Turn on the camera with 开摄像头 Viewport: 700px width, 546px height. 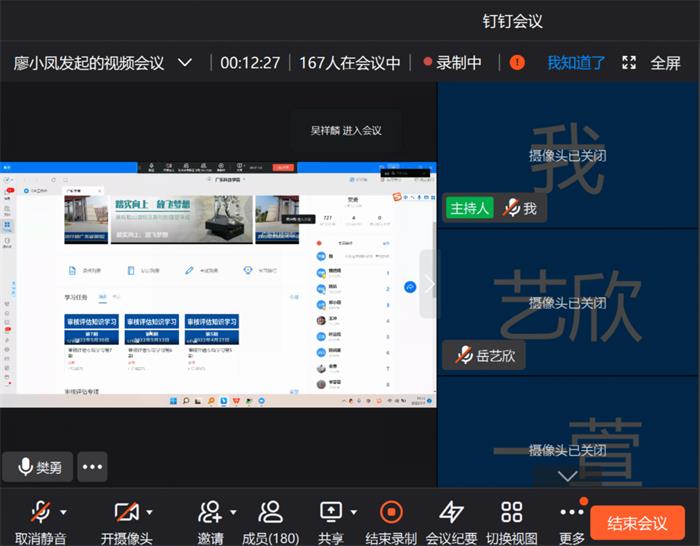tap(126, 521)
